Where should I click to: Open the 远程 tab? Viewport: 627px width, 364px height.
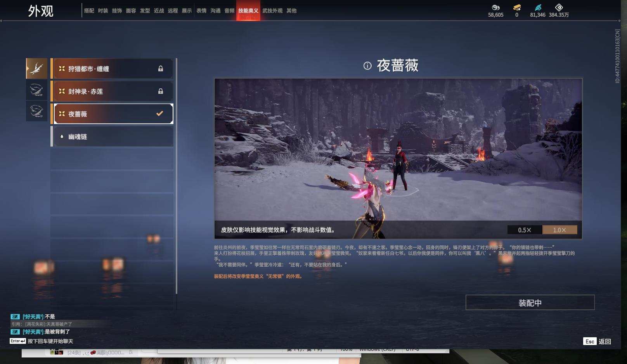173,11
